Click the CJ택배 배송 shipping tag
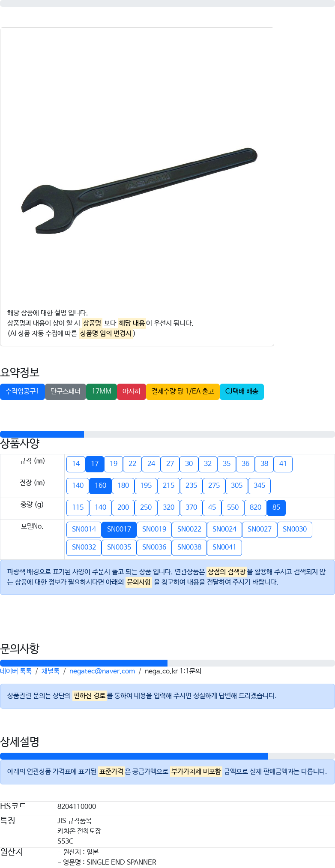The image size is (335, 868). point(242,391)
